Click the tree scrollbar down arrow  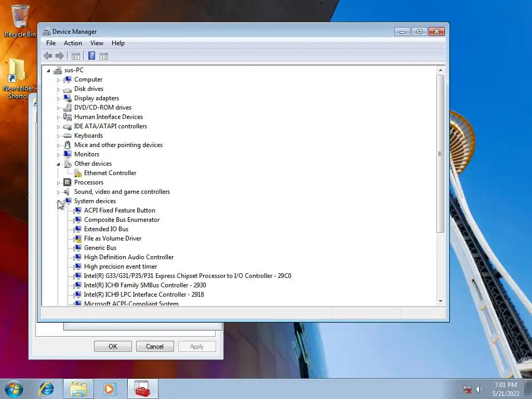[x=441, y=301]
